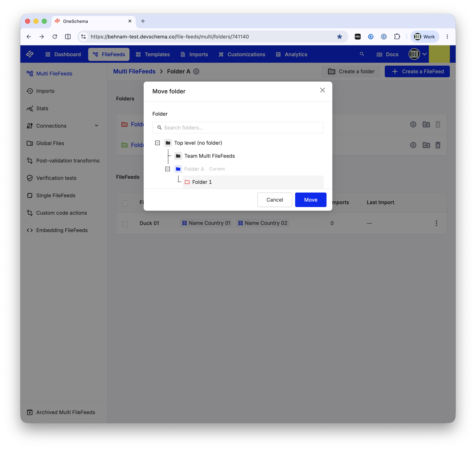Click the browser address bar URL
This screenshot has width=476, height=450.
pyautogui.click(x=169, y=37)
